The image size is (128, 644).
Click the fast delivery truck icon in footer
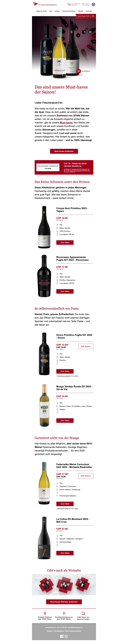coord(83,613)
